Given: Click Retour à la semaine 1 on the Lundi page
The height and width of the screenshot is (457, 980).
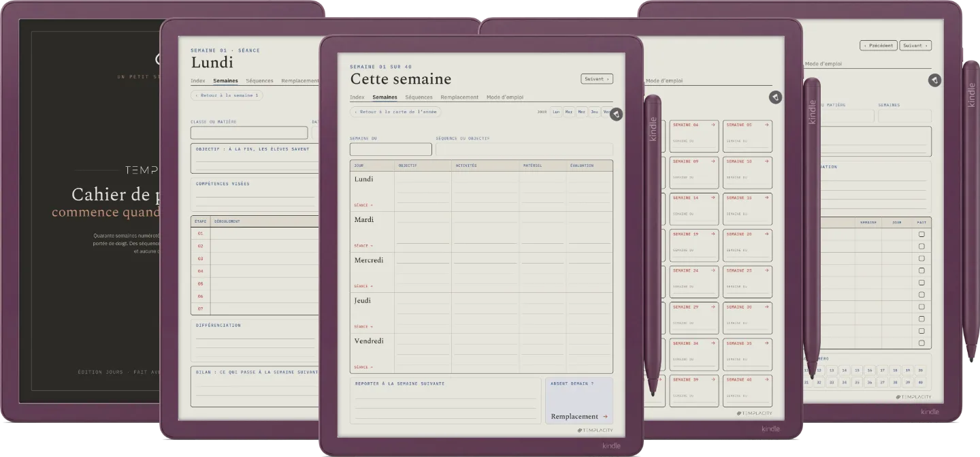Looking at the screenshot, I should point(227,95).
